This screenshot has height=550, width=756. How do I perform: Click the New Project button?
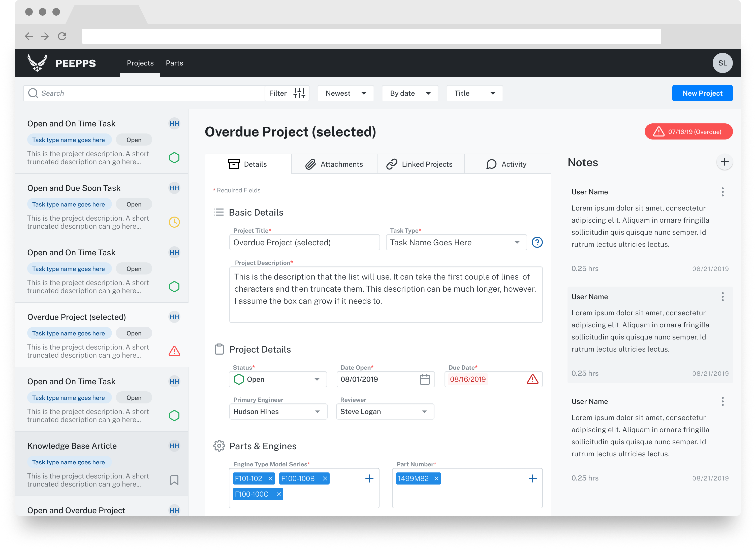coord(702,93)
